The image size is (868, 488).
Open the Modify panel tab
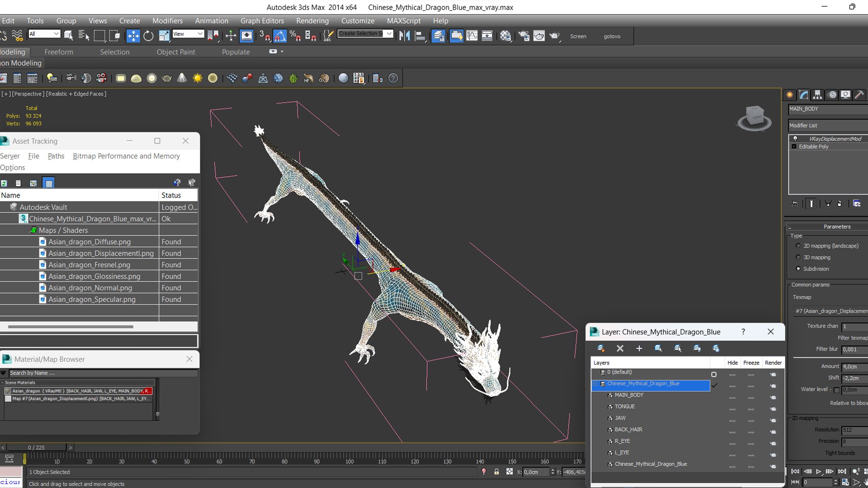click(803, 94)
